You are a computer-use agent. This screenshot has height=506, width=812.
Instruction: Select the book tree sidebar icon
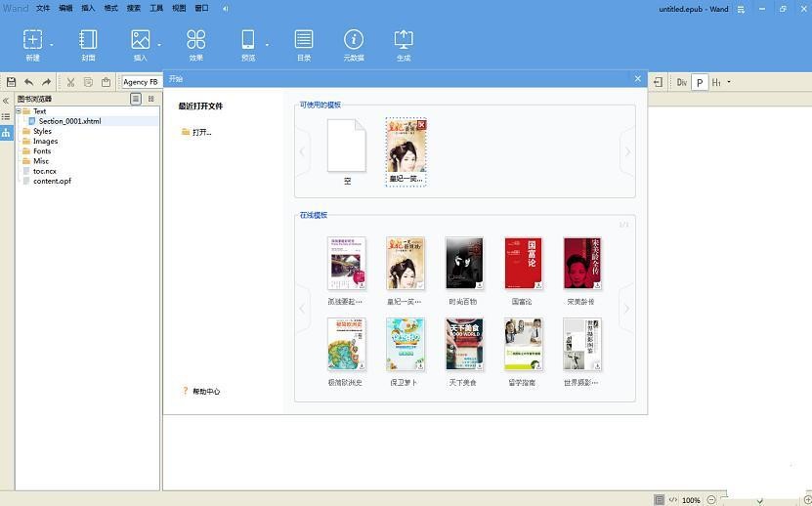point(6,133)
